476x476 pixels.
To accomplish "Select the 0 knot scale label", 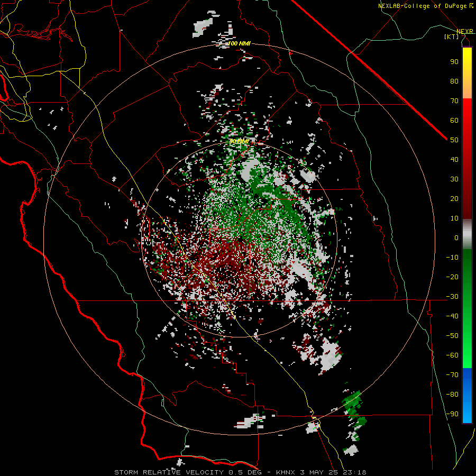I will 456,237.
